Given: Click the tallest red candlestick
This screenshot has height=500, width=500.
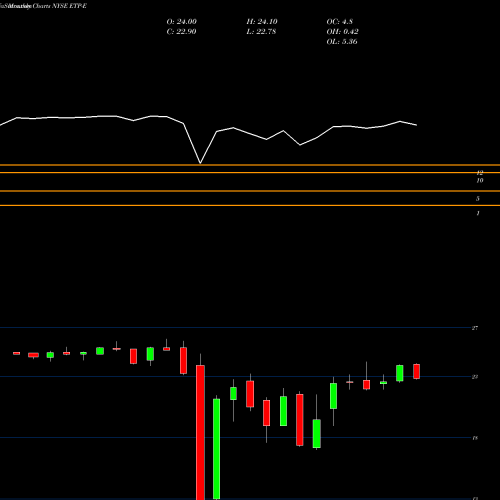Looking at the screenshot, I should click(x=200, y=432).
